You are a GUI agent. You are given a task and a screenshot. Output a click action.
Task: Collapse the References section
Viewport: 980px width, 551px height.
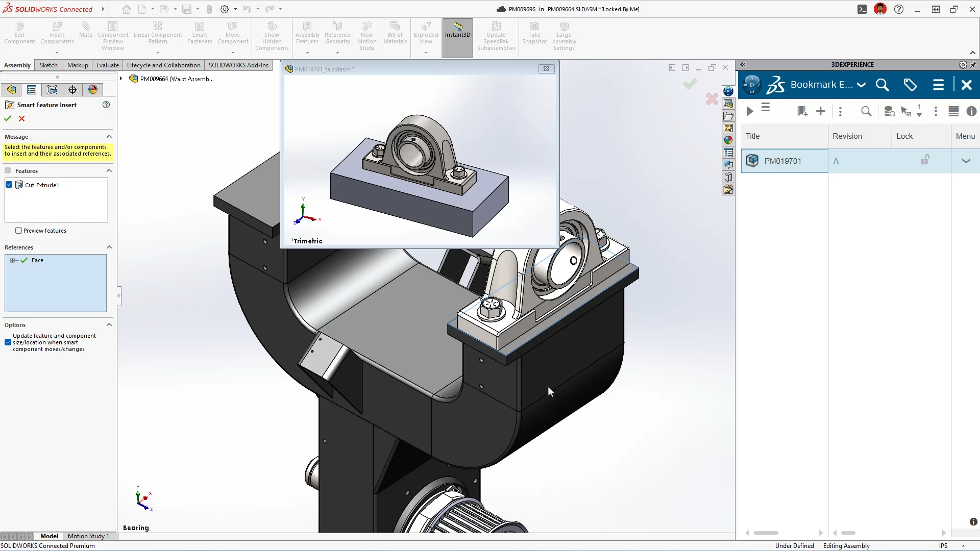click(x=109, y=247)
